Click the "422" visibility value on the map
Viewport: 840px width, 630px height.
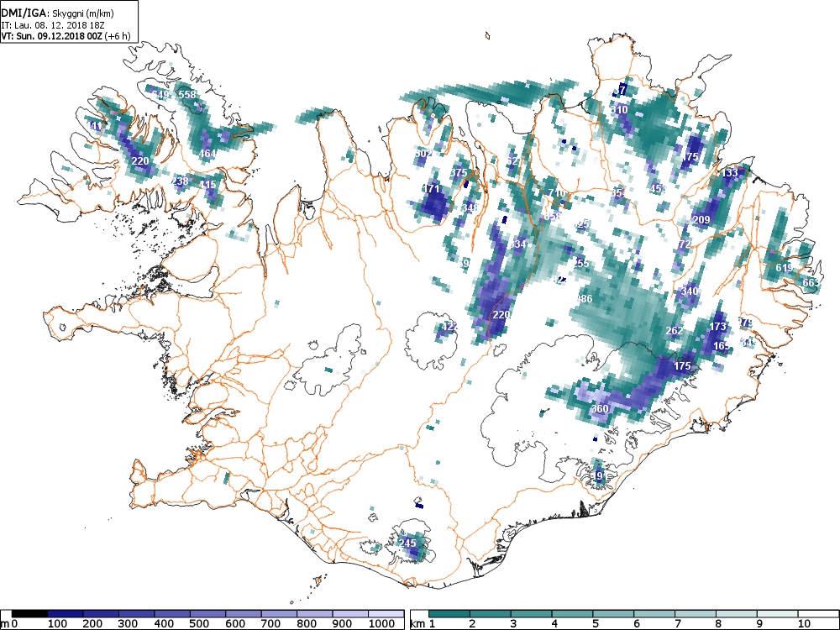449,326
